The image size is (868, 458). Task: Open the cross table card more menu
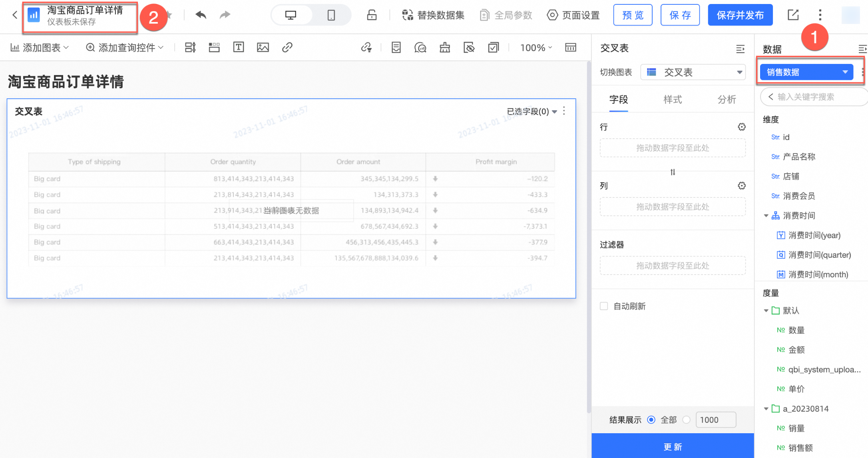564,111
